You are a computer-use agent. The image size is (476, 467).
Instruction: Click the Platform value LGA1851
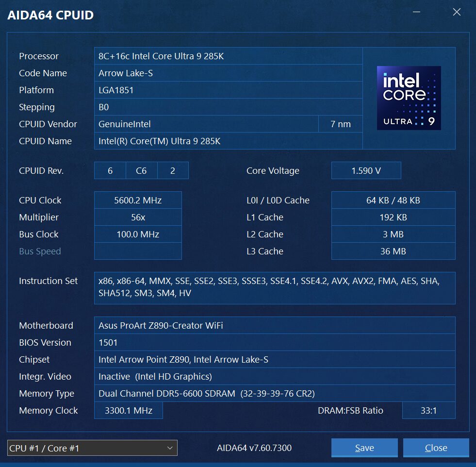click(228, 90)
